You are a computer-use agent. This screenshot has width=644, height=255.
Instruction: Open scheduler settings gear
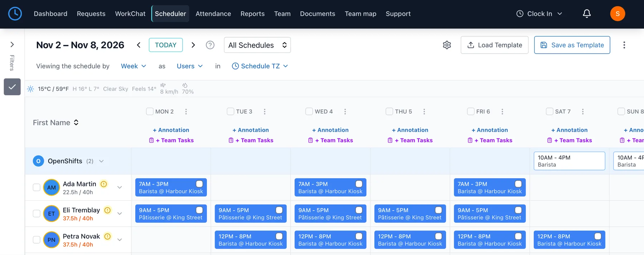[447, 45]
